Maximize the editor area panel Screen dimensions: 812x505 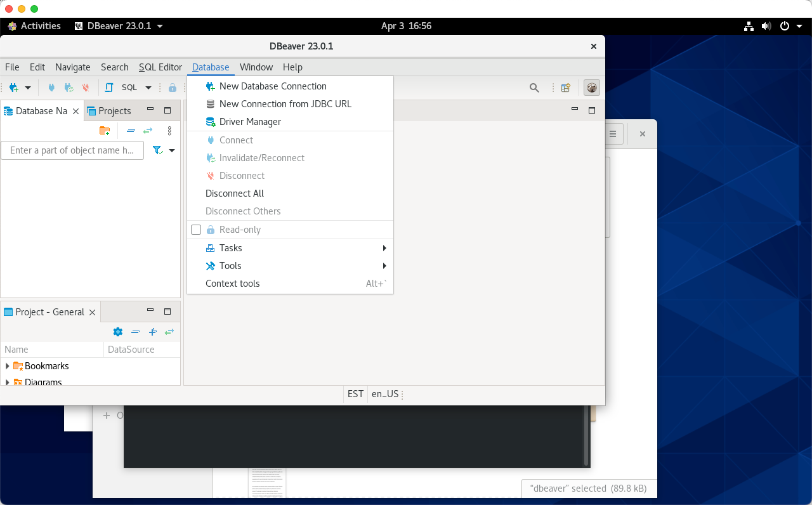click(x=592, y=110)
